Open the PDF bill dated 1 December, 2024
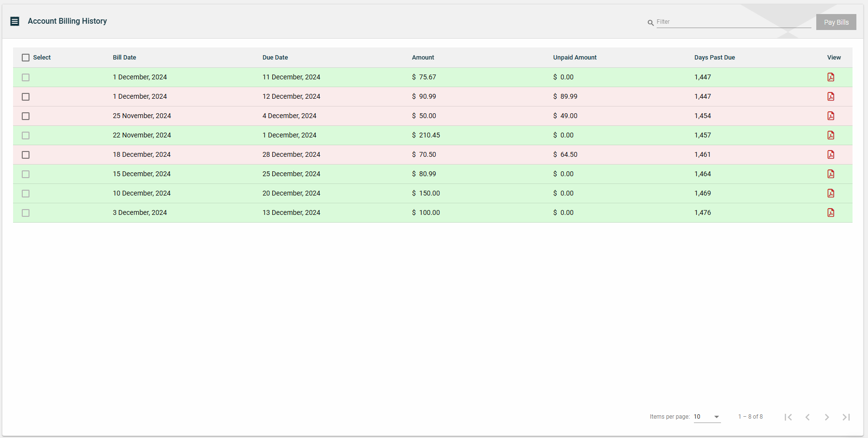868x438 pixels. point(832,77)
